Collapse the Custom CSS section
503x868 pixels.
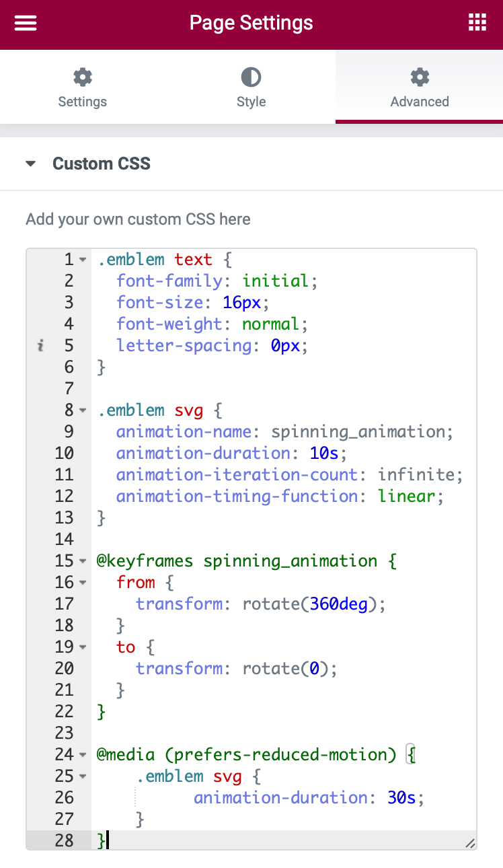tap(31, 164)
